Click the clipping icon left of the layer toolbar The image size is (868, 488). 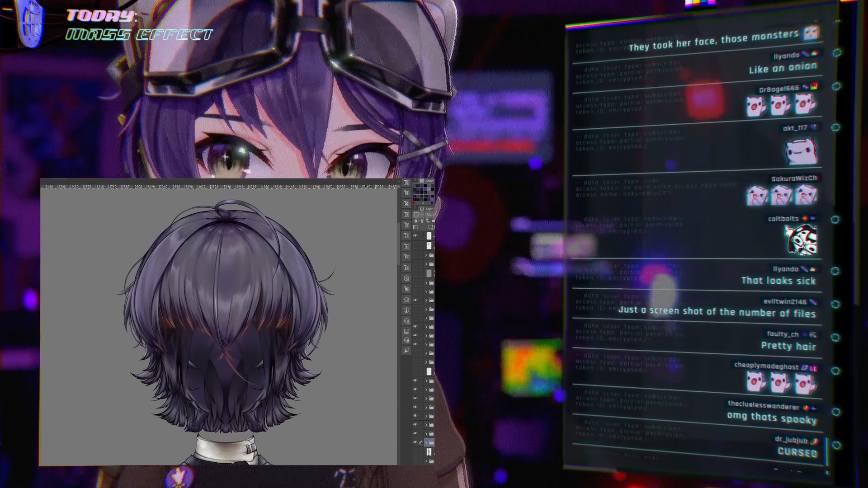pos(416,221)
